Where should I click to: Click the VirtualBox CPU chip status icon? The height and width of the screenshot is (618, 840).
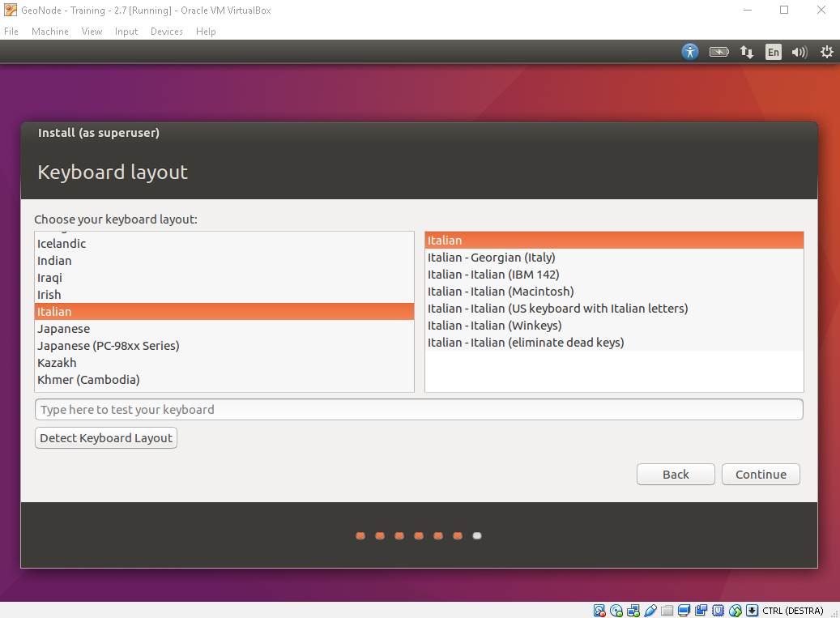[718, 611]
